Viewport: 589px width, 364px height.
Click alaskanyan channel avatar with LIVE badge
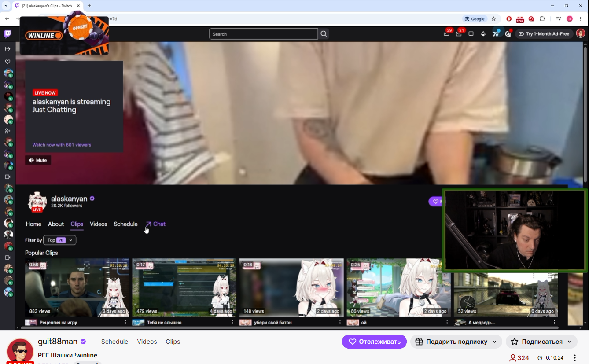(x=37, y=202)
